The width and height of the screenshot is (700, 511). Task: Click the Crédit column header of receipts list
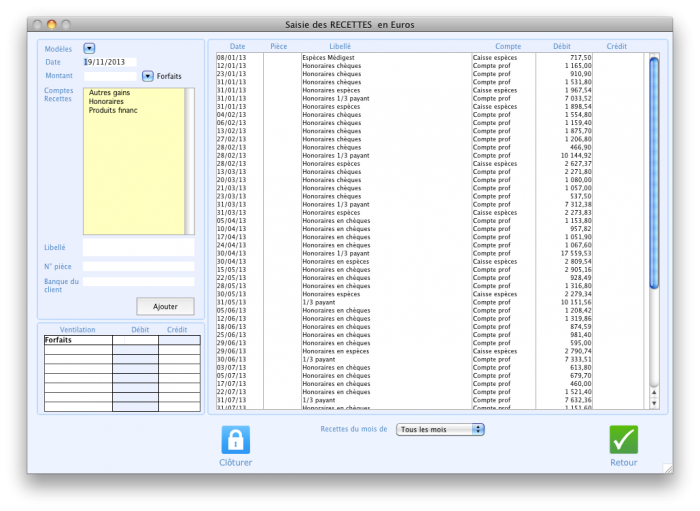coord(617,46)
